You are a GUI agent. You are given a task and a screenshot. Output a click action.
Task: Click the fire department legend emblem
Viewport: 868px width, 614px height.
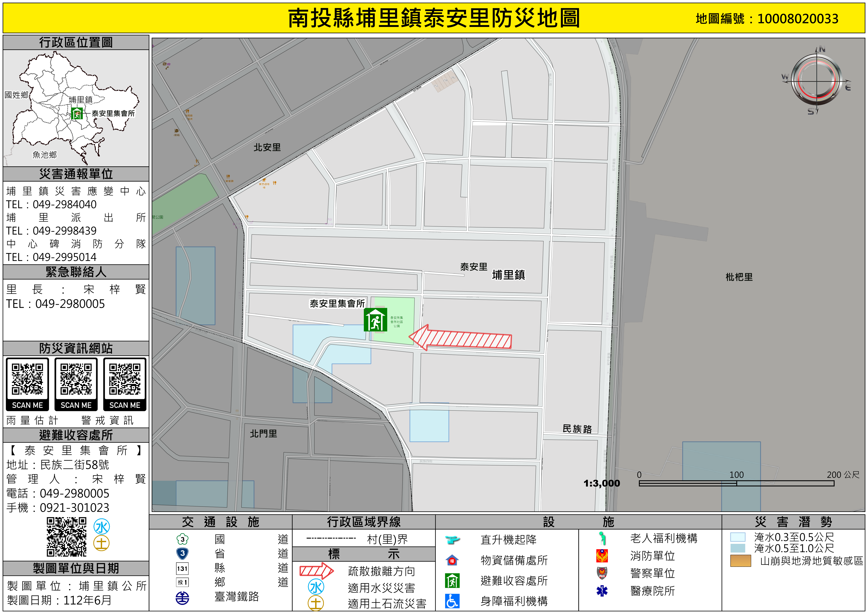point(602,556)
